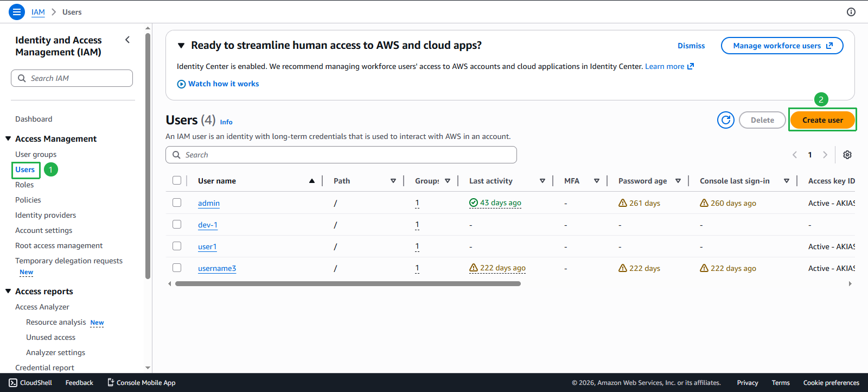Focus the users Search field
Screen dimensions: 868x392
pos(341,155)
